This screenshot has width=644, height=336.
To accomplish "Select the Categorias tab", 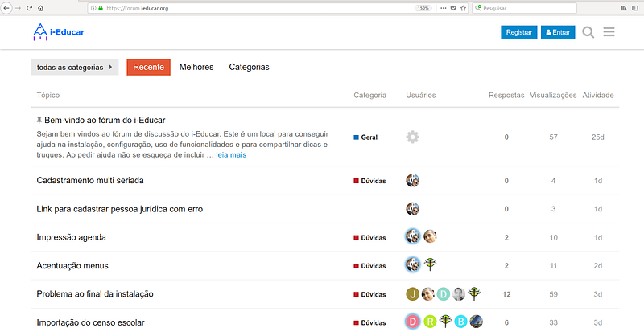I will click(249, 67).
